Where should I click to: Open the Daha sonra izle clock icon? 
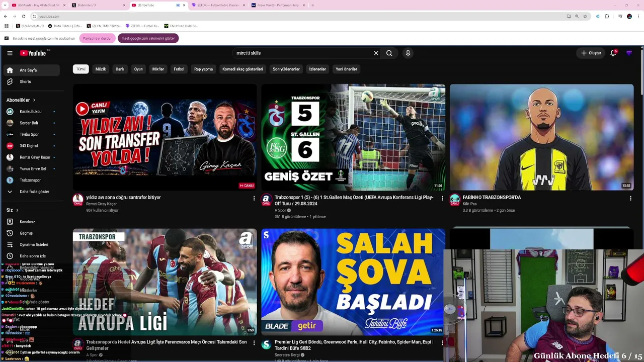(10, 256)
